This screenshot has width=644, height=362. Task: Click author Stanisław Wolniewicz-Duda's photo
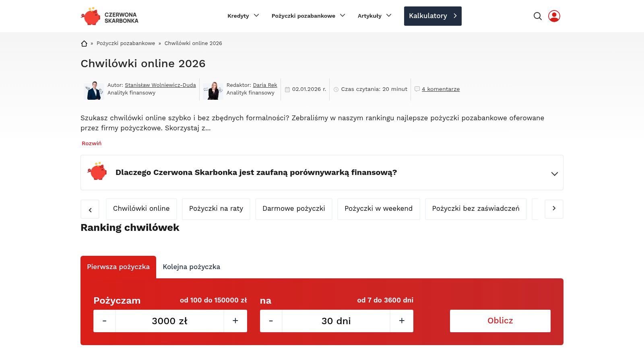[x=94, y=90]
